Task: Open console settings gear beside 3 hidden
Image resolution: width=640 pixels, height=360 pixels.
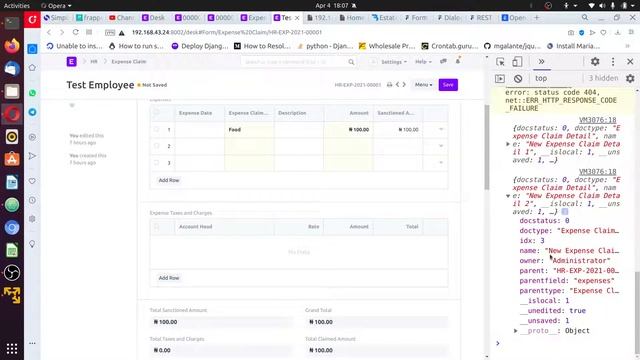Action: coord(630,78)
